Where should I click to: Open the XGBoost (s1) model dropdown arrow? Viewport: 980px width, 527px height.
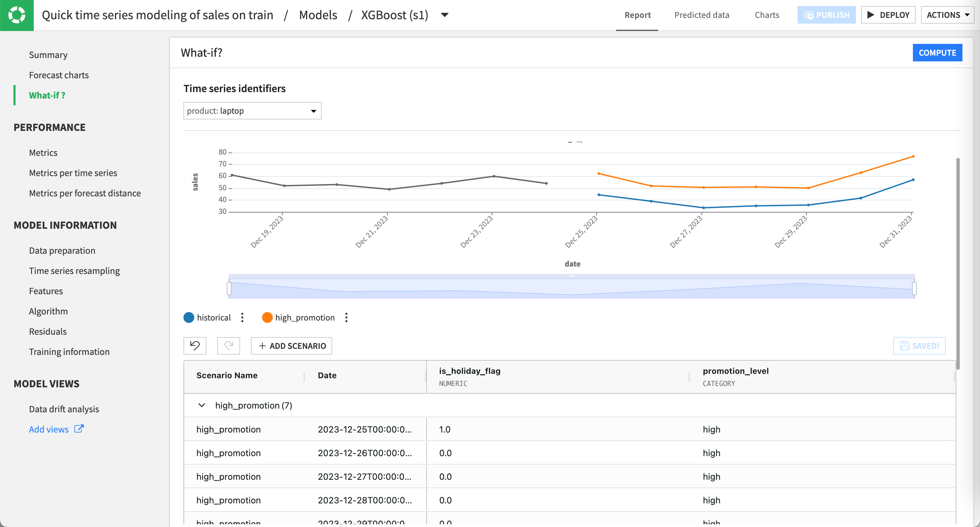click(x=444, y=15)
